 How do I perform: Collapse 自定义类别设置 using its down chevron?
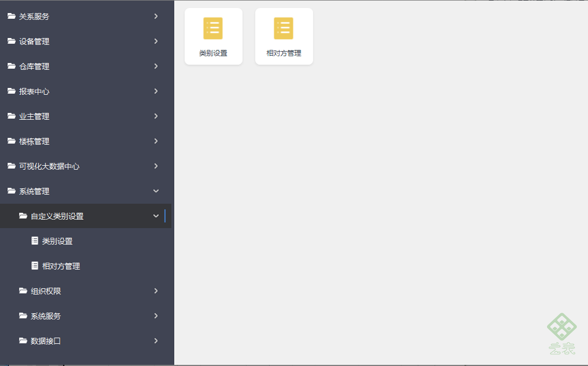point(156,216)
